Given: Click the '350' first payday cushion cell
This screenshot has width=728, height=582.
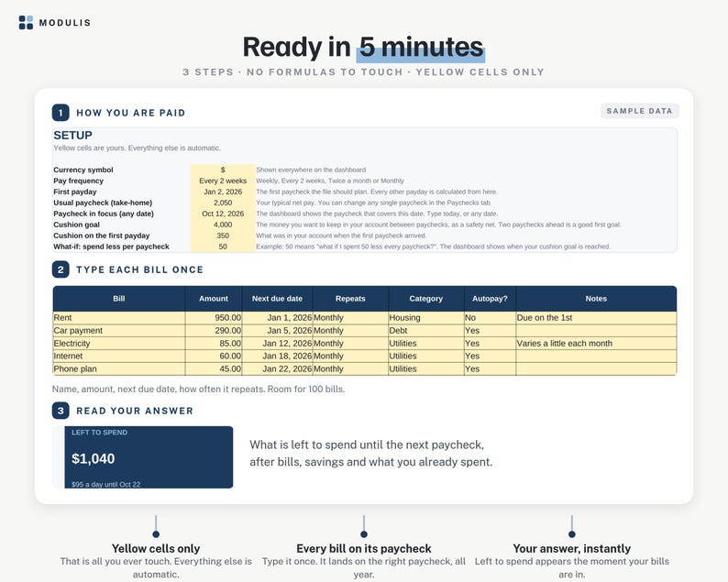Looking at the screenshot, I should [223, 236].
